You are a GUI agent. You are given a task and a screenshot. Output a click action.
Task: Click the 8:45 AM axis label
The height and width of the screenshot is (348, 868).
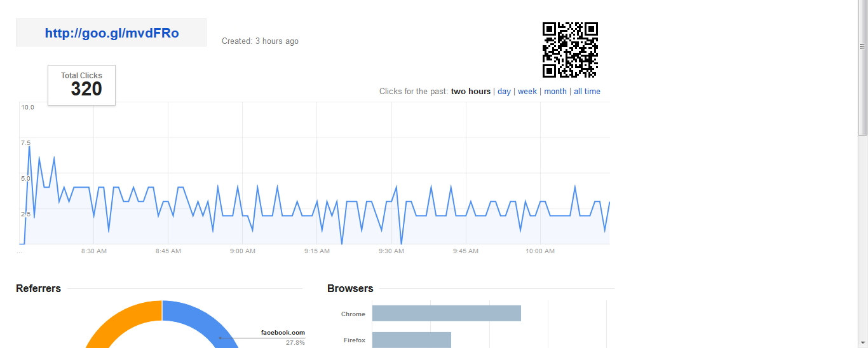(x=168, y=251)
